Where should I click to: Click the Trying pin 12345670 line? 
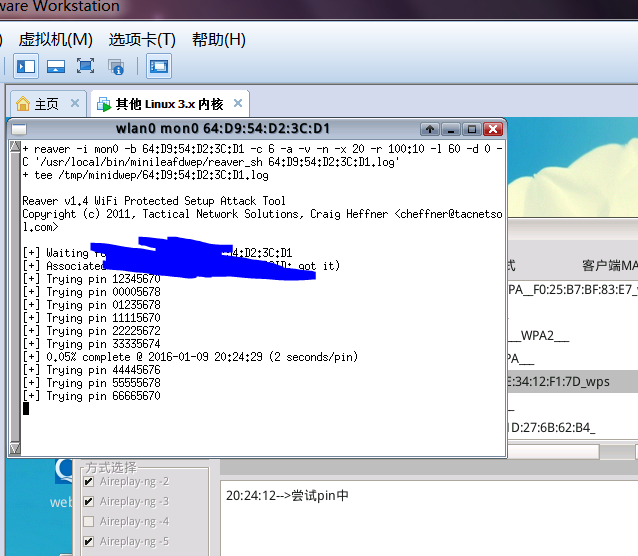pyautogui.click(x=92, y=279)
